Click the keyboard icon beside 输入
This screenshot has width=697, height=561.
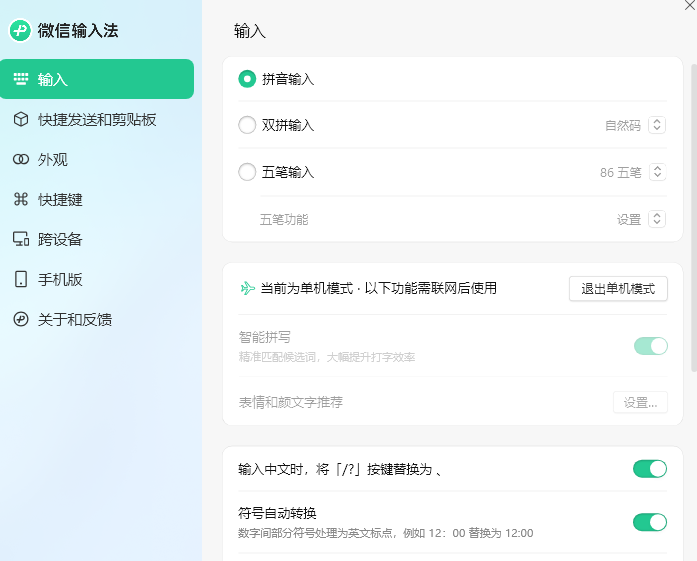tap(20, 80)
